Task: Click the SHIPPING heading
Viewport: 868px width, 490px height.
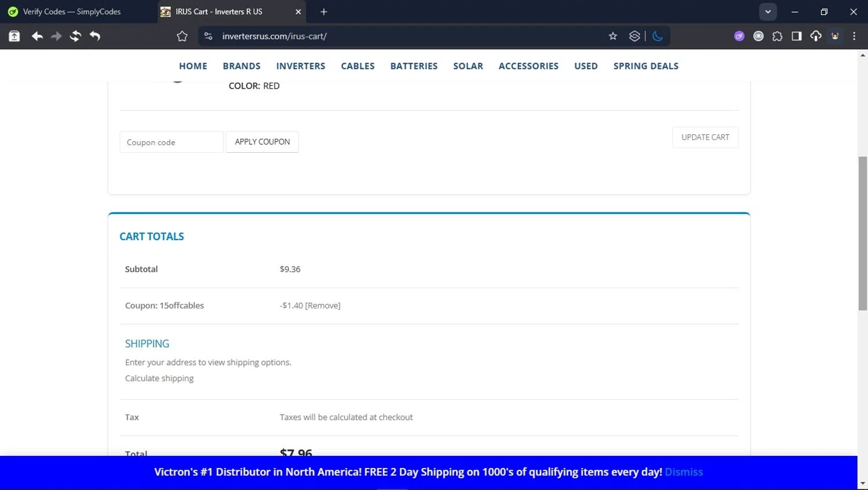Action: pyautogui.click(x=147, y=344)
